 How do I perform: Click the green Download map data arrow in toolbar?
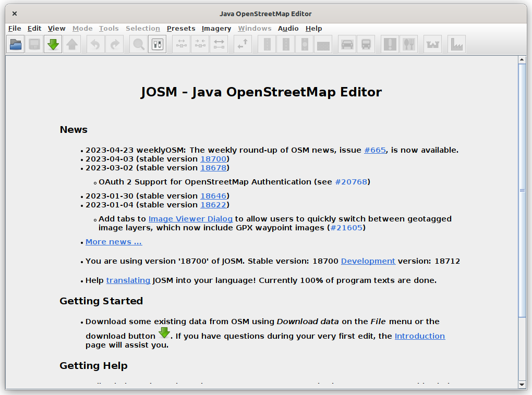53,45
